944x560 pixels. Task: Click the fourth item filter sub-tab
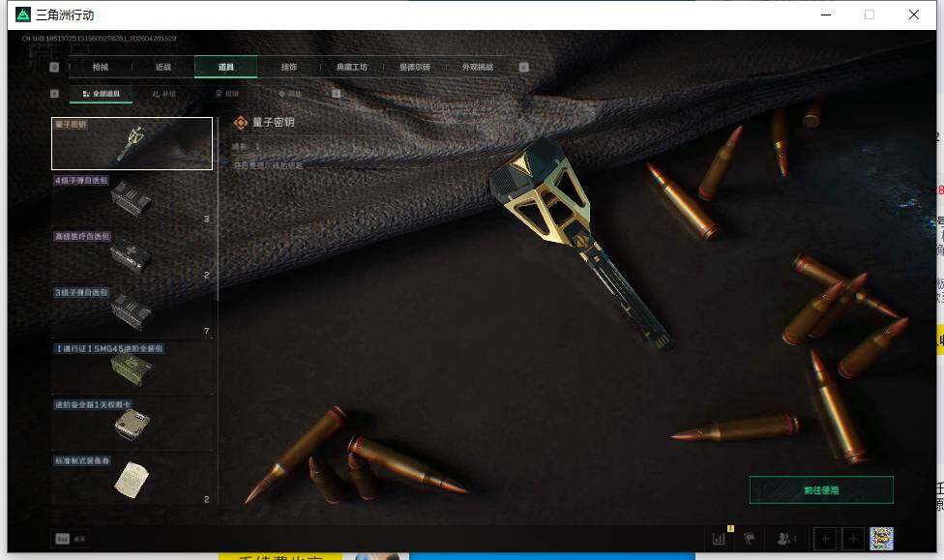289,94
